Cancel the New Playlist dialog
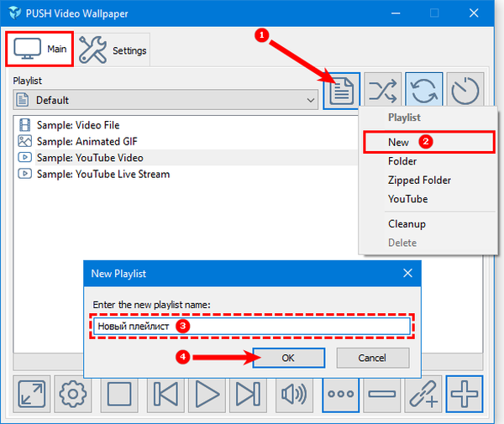504x424 pixels. point(372,358)
